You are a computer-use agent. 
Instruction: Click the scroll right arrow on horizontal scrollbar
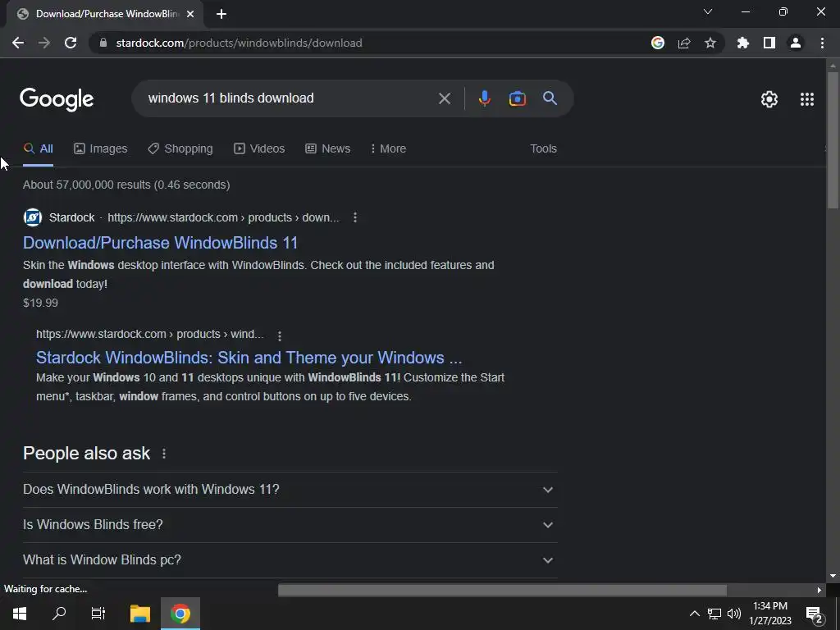pyautogui.click(x=819, y=591)
